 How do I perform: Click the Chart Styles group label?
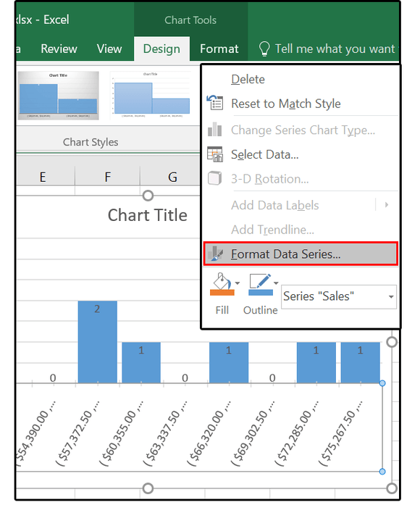click(91, 142)
